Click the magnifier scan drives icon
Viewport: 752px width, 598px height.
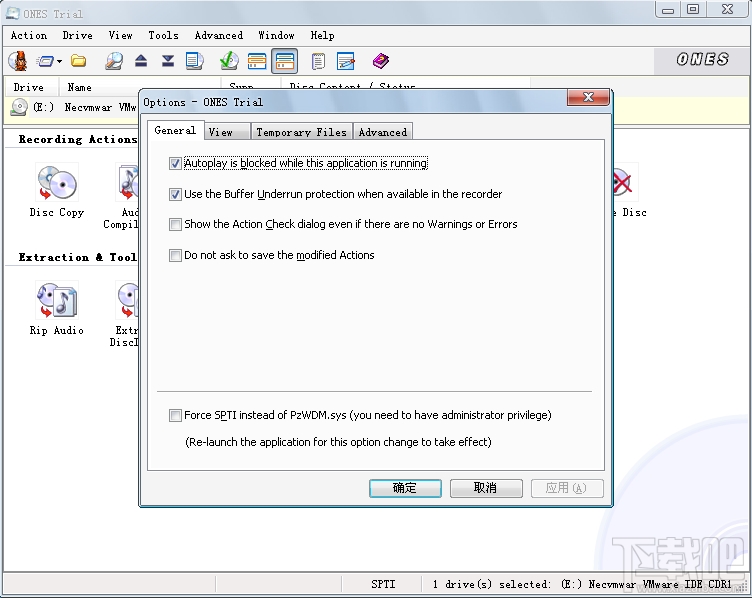click(114, 61)
